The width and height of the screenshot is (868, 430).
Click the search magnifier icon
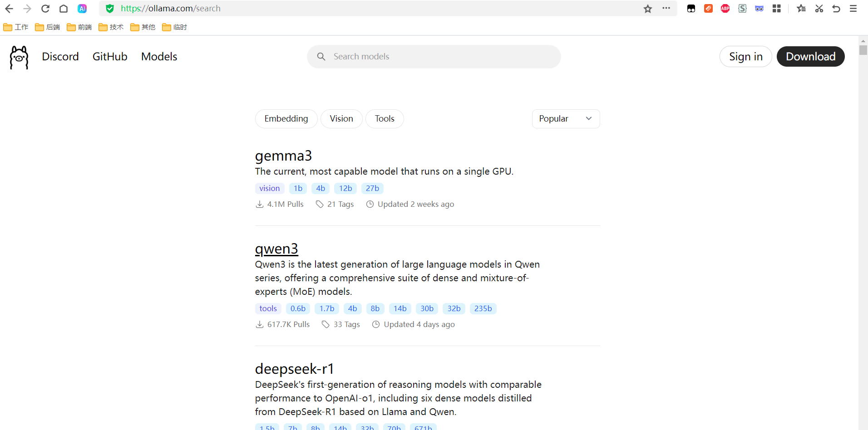321,57
